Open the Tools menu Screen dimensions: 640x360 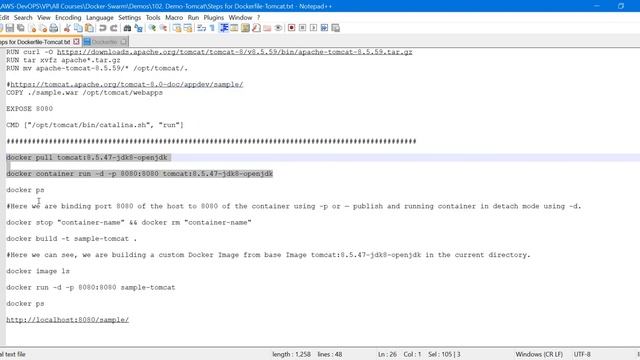pyautogui.click(x=153, y=18)
